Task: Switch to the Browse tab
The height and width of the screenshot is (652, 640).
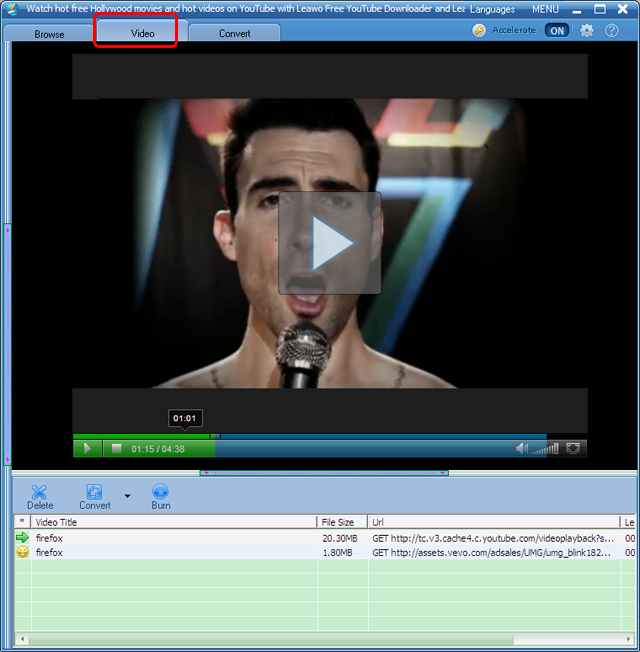Action: point(49,33)
